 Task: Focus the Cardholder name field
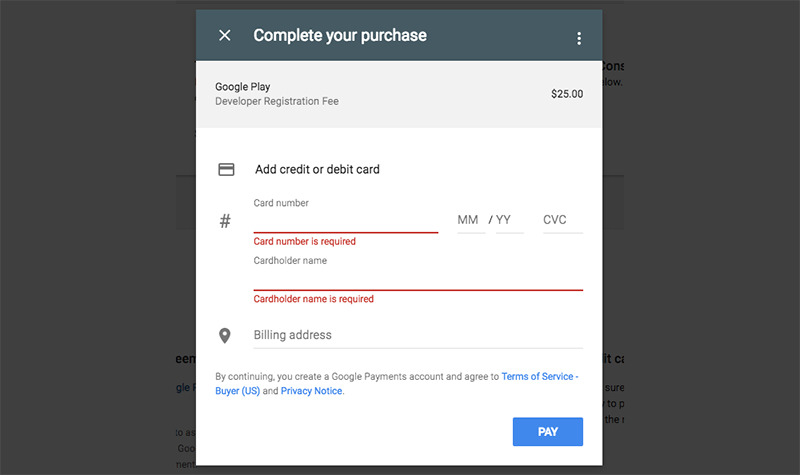(418, 280)
